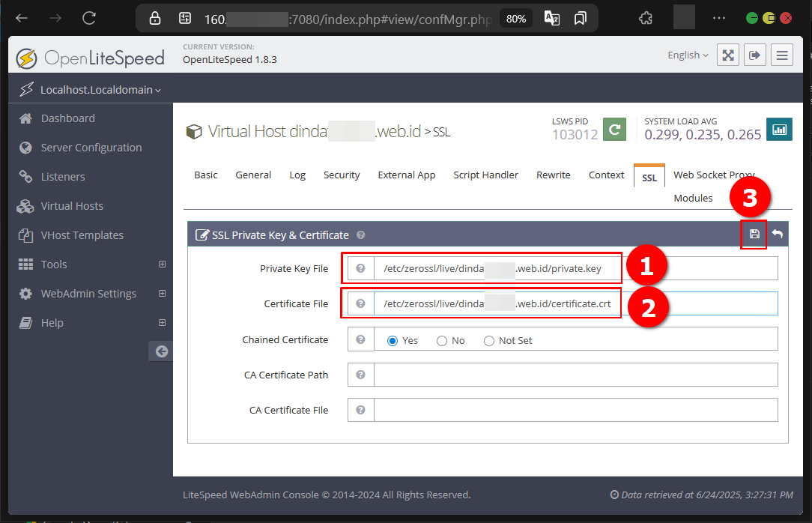
Task: Click the OpenLiteSpeed logo
Action: 90,58
